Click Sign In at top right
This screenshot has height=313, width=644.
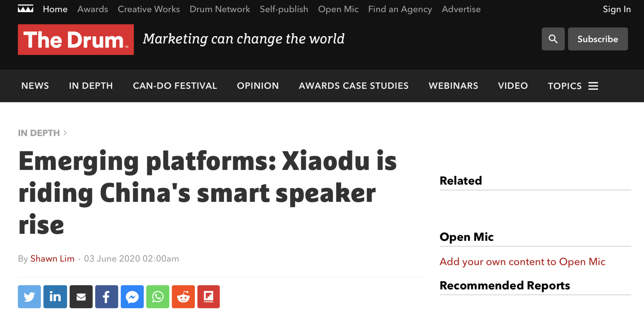(617, 9)
